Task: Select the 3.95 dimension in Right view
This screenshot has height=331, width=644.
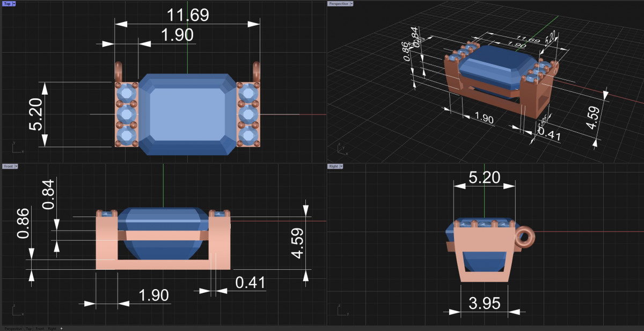Action: pyautogui.click(x=484, y=303)
